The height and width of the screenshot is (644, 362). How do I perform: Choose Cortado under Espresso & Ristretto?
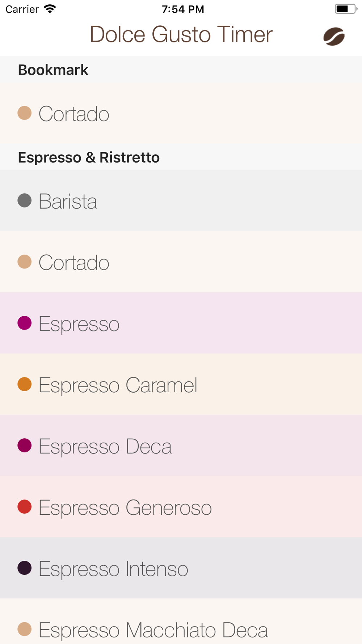[181, 262]
